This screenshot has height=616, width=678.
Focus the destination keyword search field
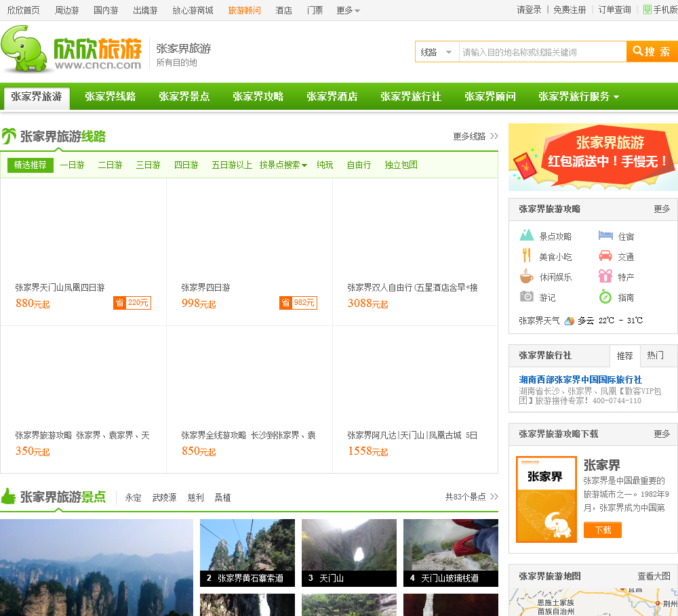(x=542, y=52)
